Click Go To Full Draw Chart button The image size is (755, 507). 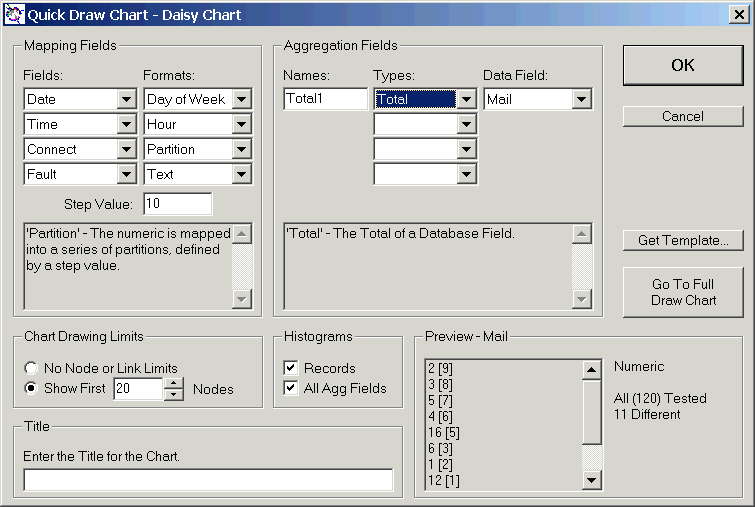(x=683, y=292)
